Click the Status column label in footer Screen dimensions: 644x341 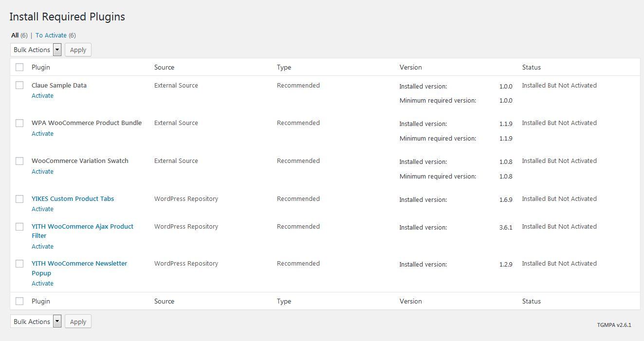(531, 301)
